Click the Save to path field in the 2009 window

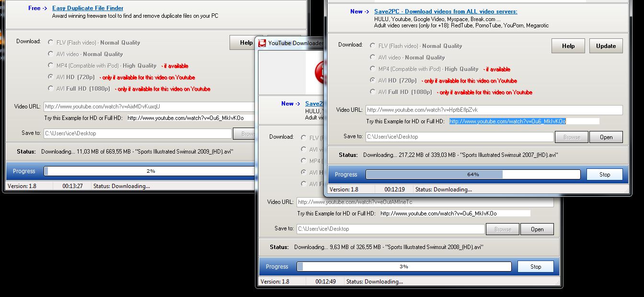click(x=138, y=133)
